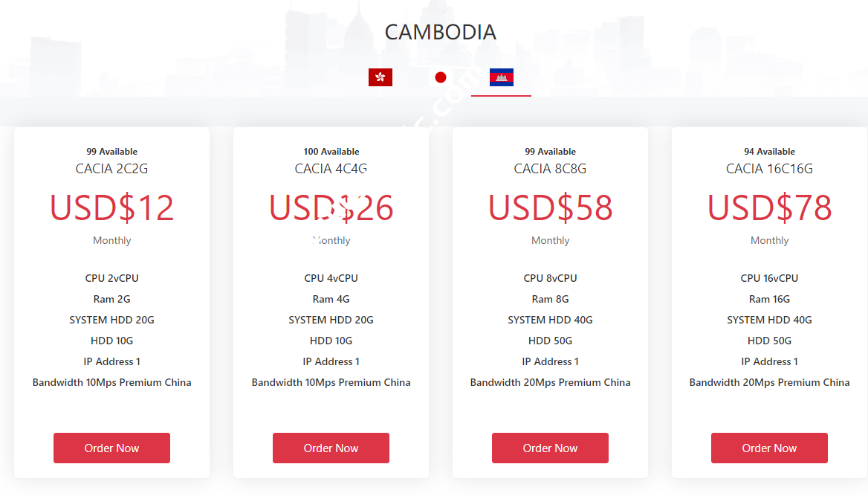Screen dimensions: 868x496
Task: Order the CACIA 8C8G plan
Action: click(x=550, y=448)
